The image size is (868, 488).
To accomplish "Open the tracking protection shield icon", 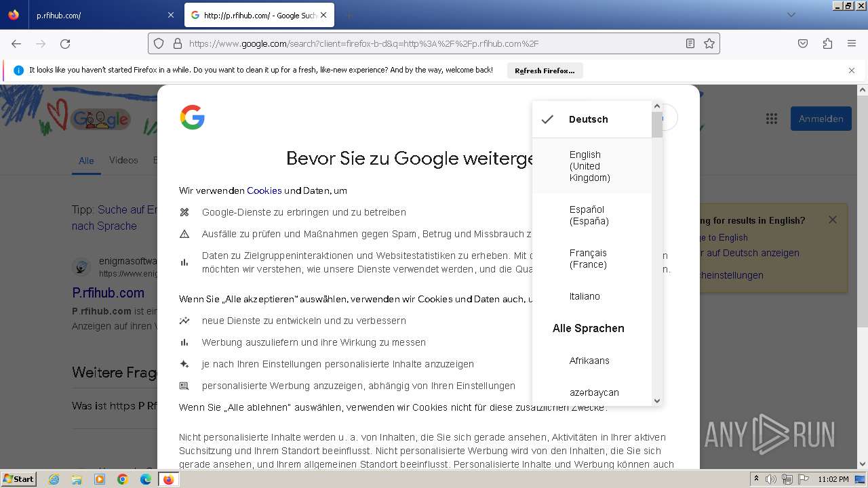I will coord(159,43).
